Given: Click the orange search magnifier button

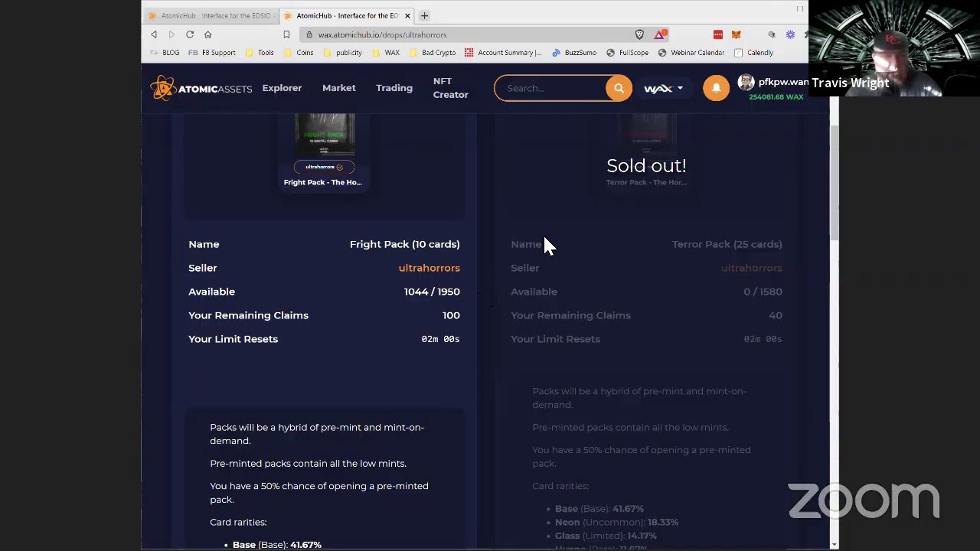Looking at the screenshot, I should coord(619,88).
